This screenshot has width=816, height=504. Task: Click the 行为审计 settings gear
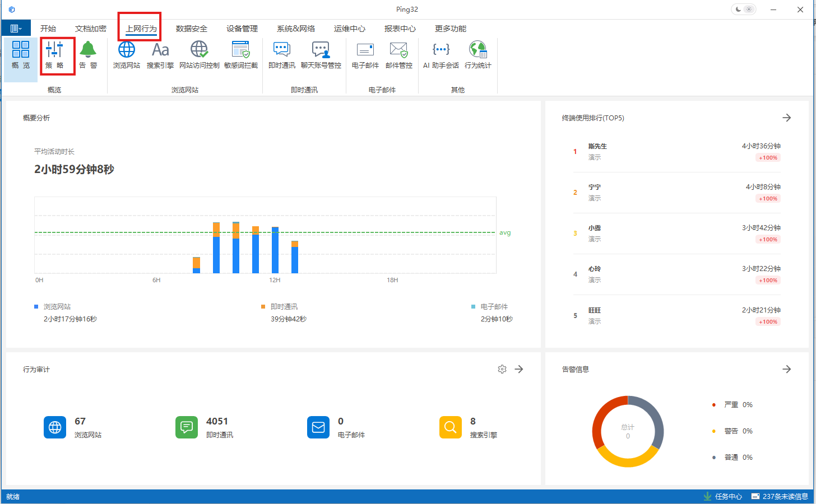point(502,369)
